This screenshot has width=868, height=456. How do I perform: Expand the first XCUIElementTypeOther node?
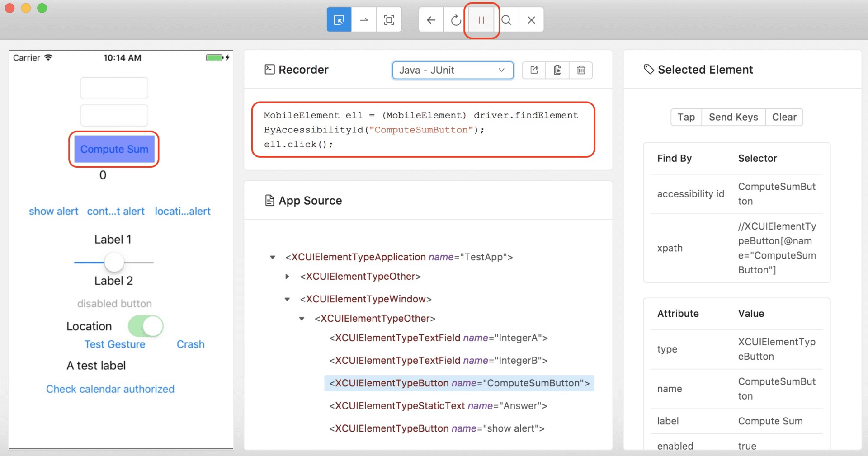pyautogui.click(x=287, y=277)
